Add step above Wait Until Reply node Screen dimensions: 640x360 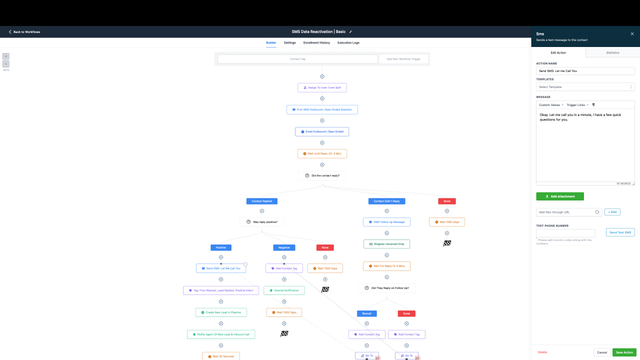pyautogui.click(x=322, y=143)
